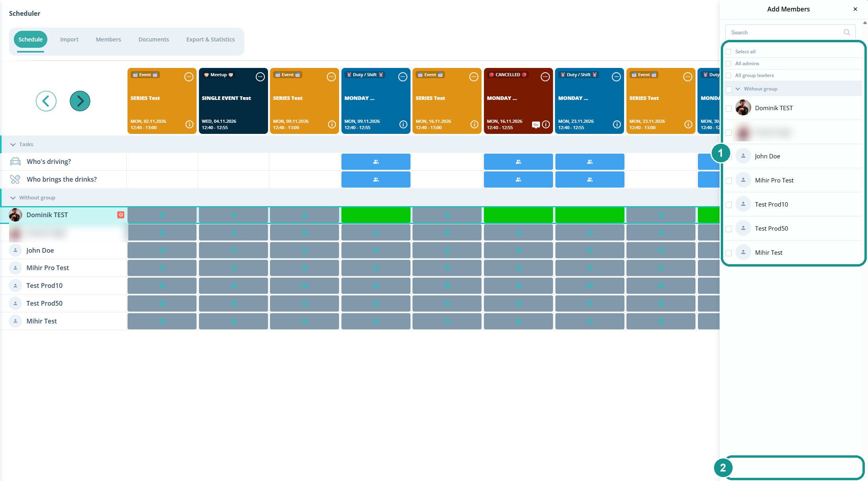
Task: Click red badge next to Dominik TEST
Action: click(121, 215)
